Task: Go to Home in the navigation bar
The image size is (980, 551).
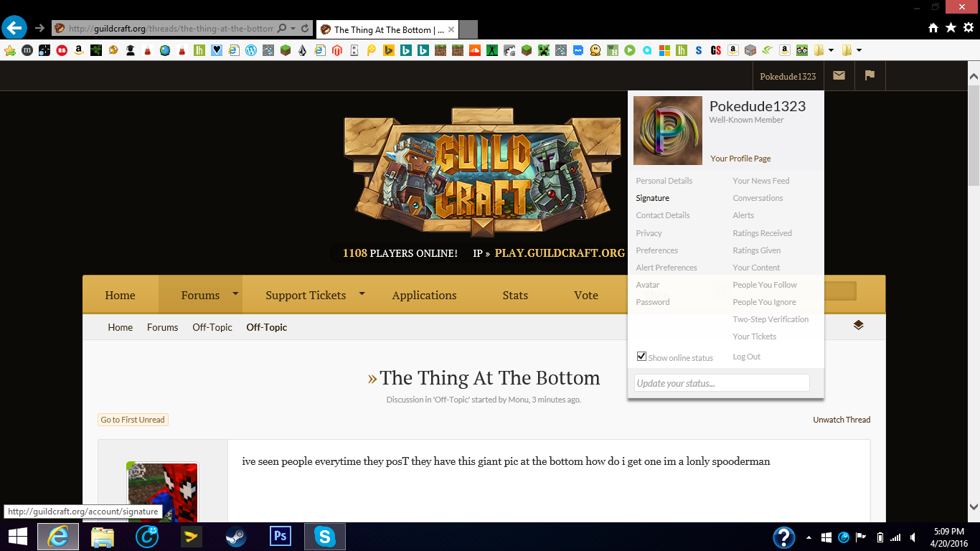Action: (x=120, y=295)
